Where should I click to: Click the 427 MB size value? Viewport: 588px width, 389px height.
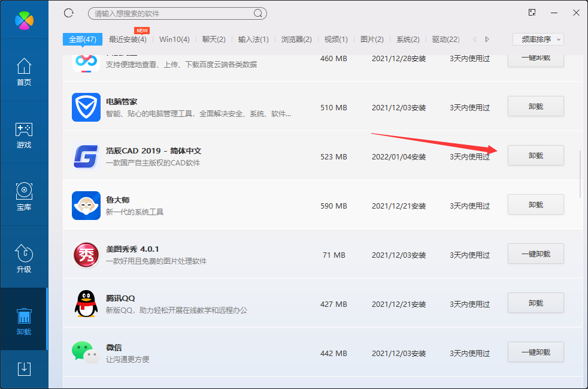point(334,304)
